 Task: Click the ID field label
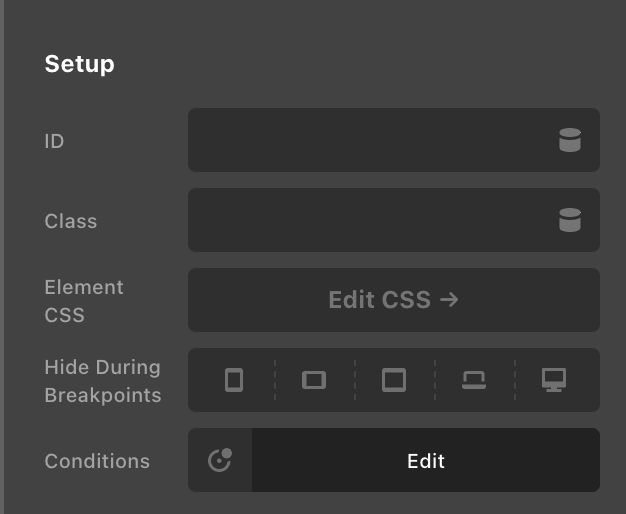click(x=54, y=141)
